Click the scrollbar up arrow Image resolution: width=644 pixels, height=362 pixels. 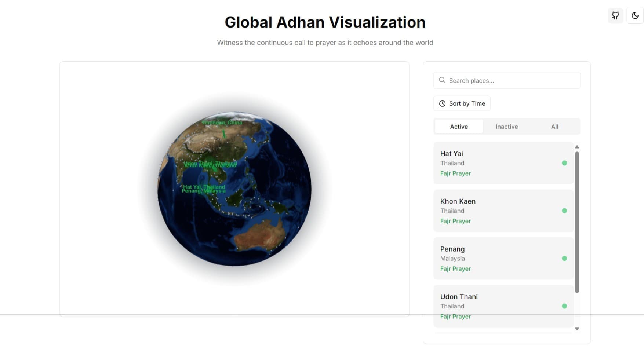[x=577, y=146]
